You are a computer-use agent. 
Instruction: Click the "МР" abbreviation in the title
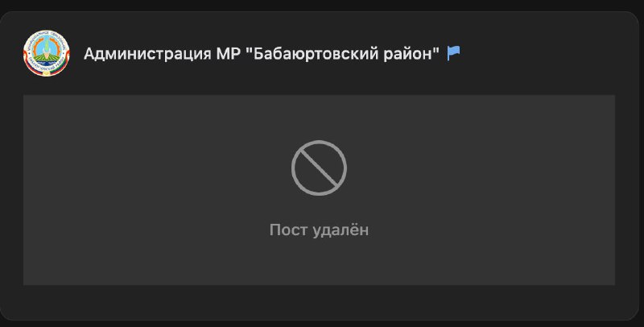(228, 53)
